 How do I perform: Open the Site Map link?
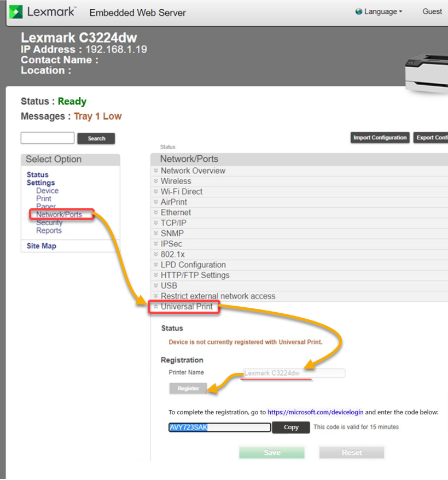42,246
